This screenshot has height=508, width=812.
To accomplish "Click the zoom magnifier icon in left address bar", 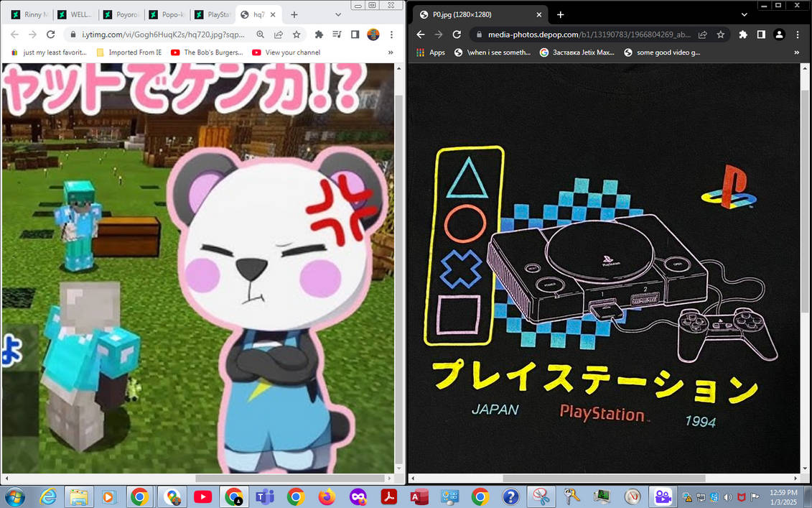I will point(261,34).
